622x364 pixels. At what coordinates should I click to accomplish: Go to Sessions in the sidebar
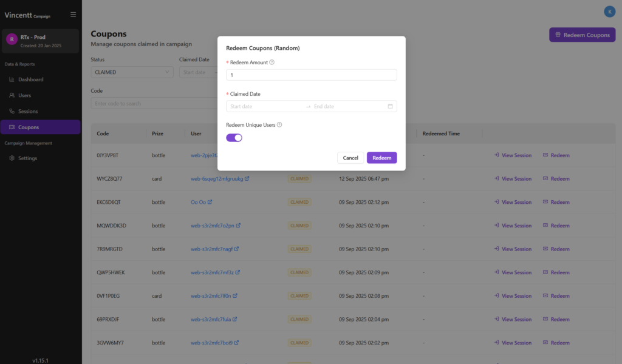click(x=28, y=112)
